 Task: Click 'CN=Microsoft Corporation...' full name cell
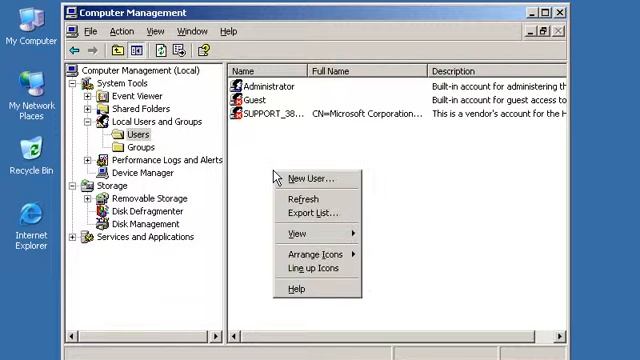[367, 113]
